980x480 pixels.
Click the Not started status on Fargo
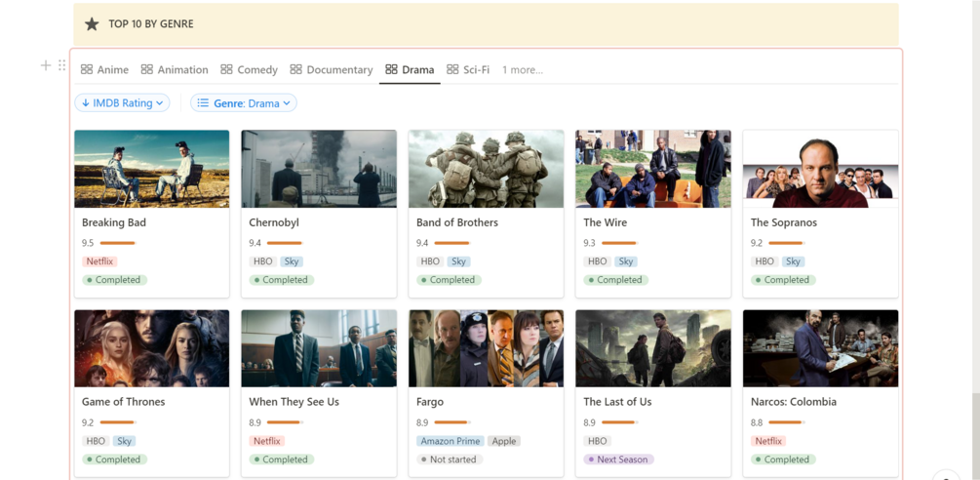coord(450,460)
